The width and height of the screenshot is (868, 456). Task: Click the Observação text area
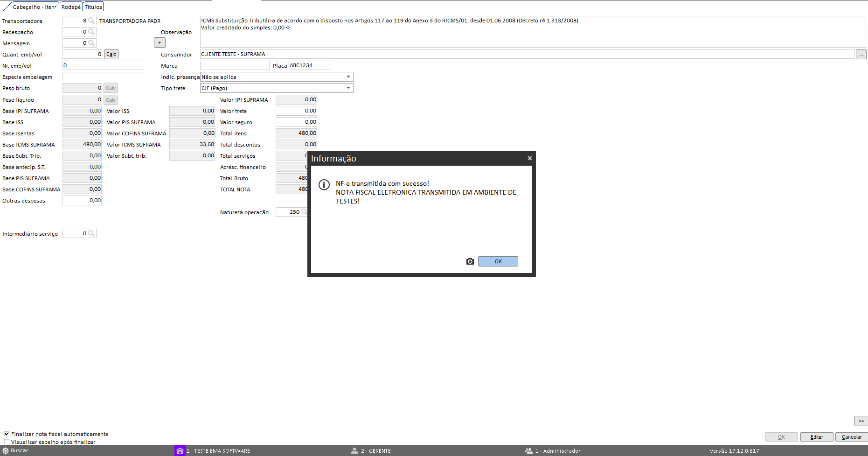pyautogui.click(x=533, y=32)
